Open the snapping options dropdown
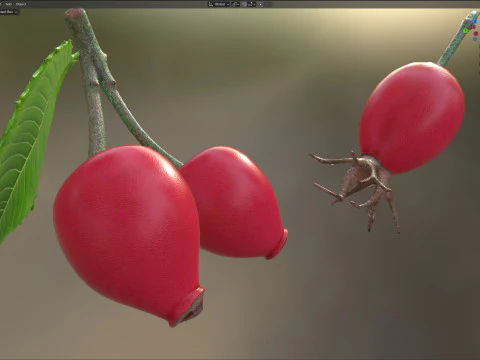The image size is (480, 360). 252,4
